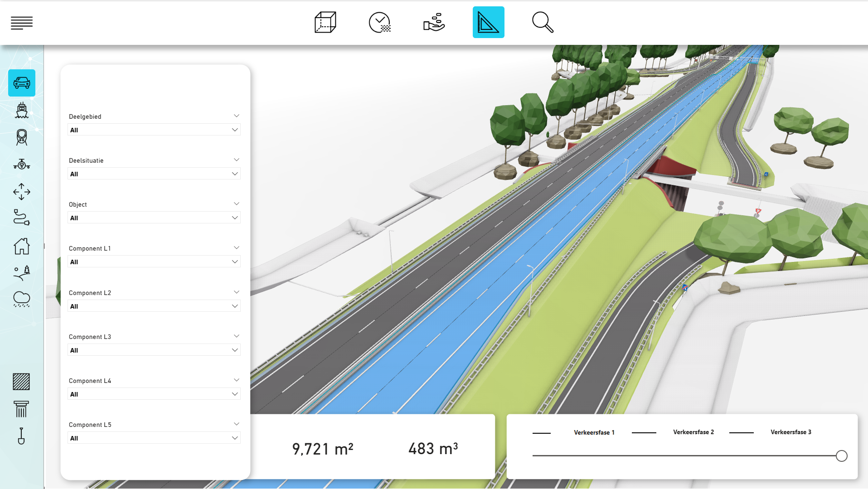Select the train rail category
The image size is (868, 489).
22,137
